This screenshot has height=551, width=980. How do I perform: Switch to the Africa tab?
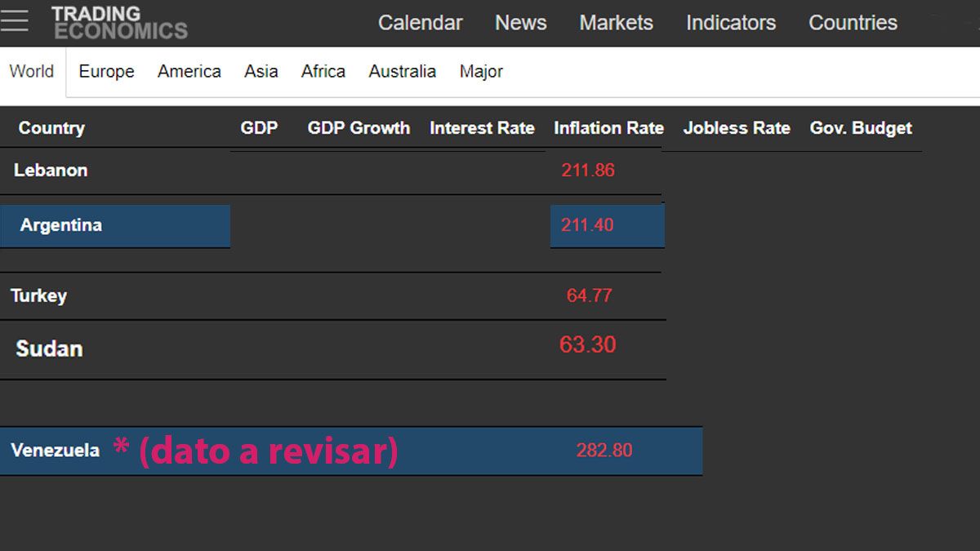click(x=323, y=72)
